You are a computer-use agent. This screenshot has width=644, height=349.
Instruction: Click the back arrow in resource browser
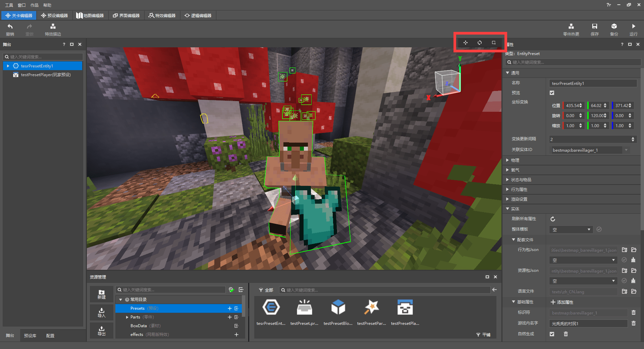494,290
